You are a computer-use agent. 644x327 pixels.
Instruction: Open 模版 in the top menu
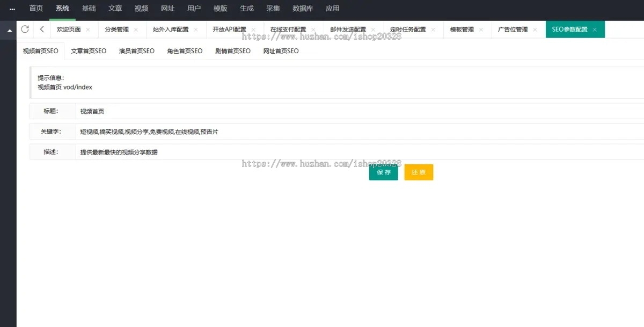220,9
